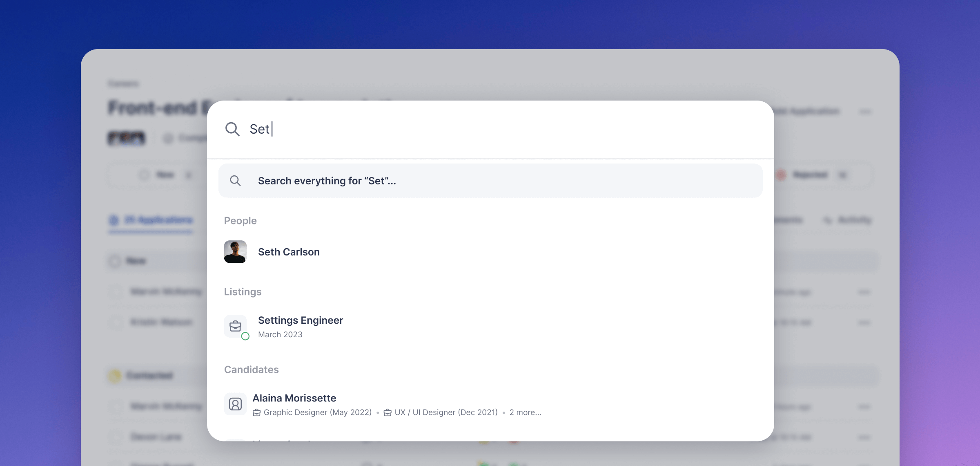
Task: Click magnifier icon in Search everything row
Action: [x=235, y=181]
